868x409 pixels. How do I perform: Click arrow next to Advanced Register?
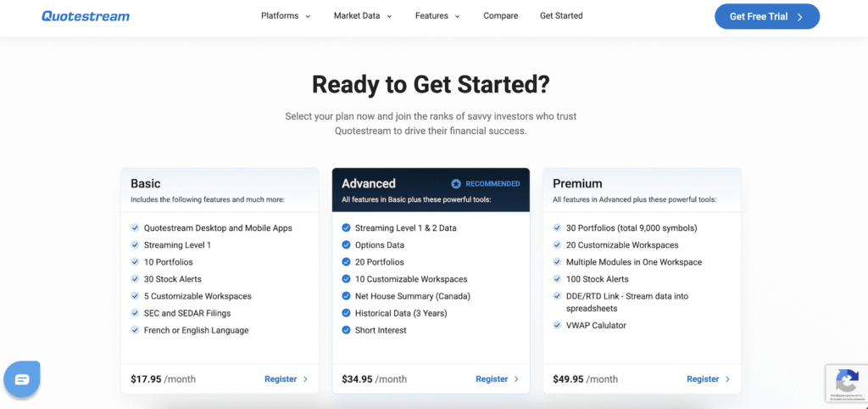coord(516,379)
